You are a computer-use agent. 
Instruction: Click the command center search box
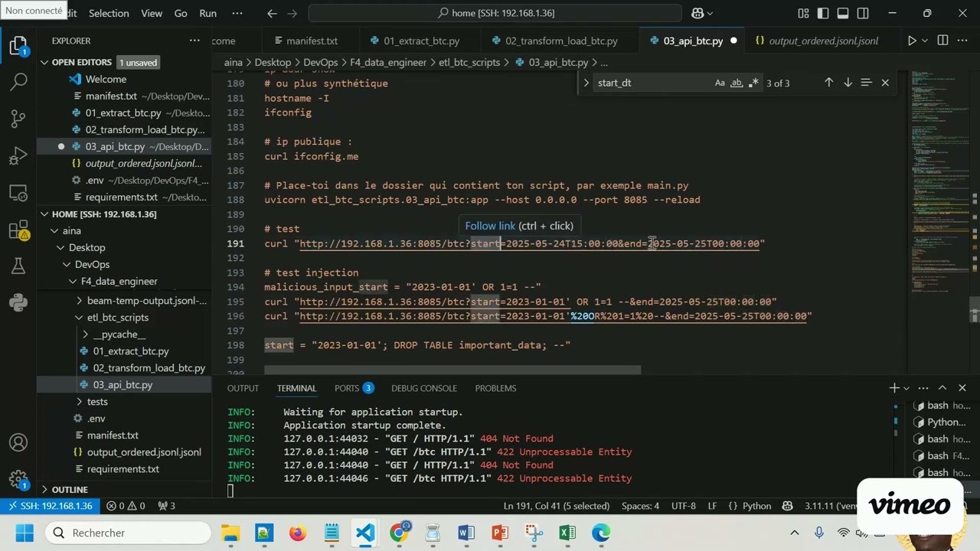(495, 13)
